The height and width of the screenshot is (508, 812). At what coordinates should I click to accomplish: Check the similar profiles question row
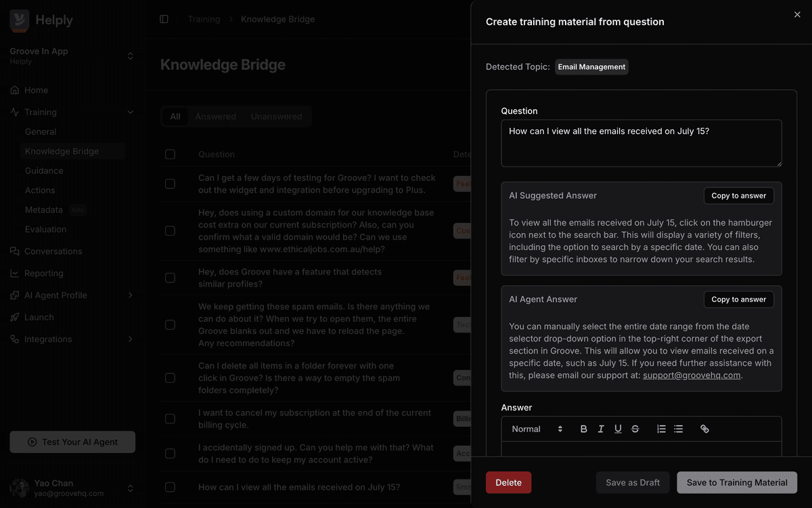click(170, 278)
